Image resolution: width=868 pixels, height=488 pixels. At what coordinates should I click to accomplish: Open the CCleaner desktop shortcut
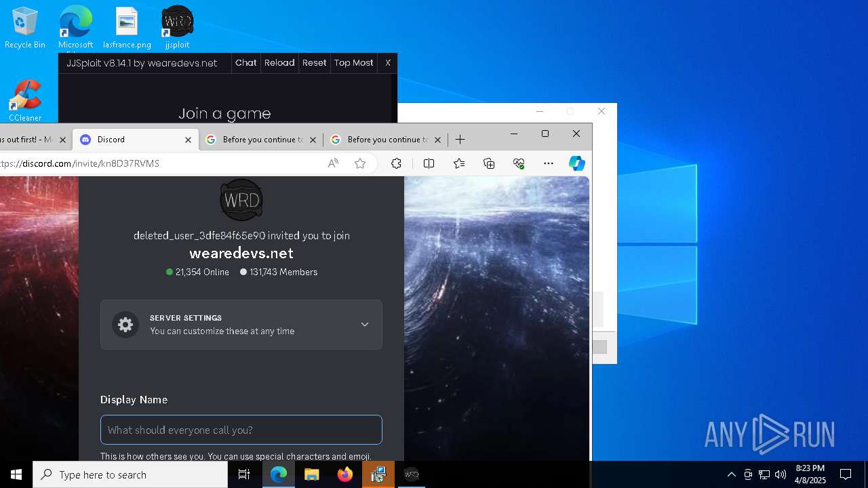pyautogui.click(x=25, y=100)
